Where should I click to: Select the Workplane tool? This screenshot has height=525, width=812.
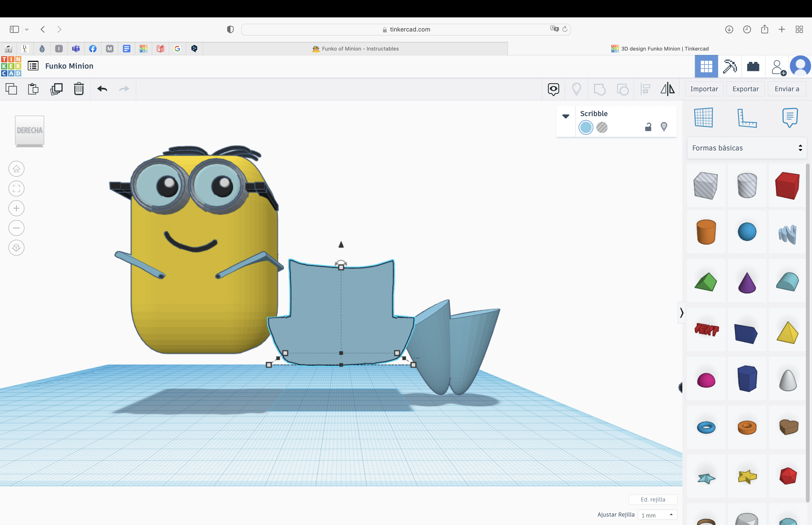point(704,117)
